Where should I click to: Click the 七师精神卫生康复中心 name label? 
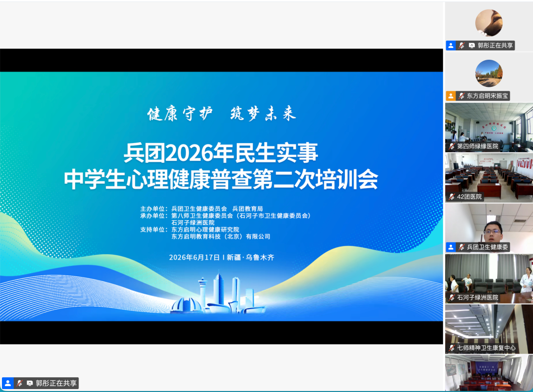487,348
